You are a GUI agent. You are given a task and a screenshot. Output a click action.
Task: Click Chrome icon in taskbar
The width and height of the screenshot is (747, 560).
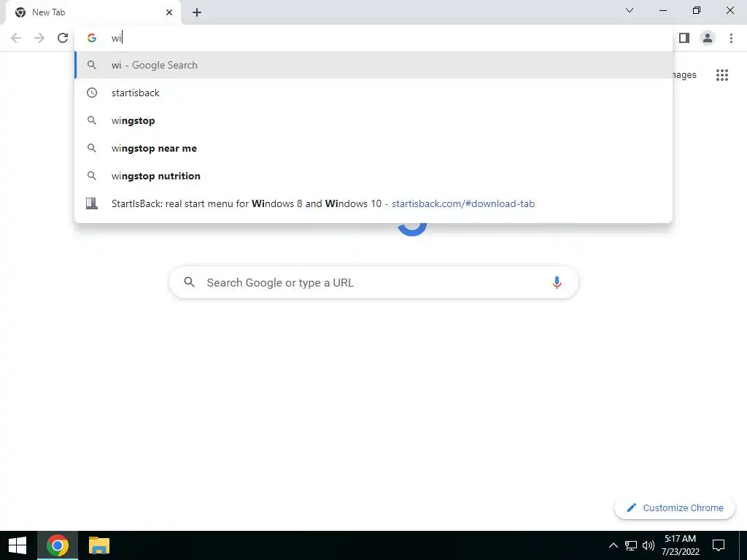click(57, 545)
